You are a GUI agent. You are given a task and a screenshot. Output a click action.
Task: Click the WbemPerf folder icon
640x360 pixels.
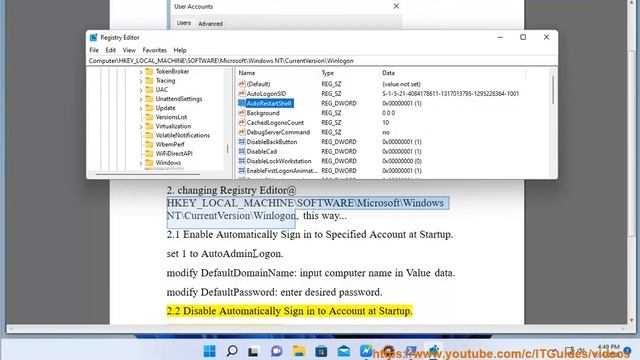pyautogui.click(x=149, y=144)
